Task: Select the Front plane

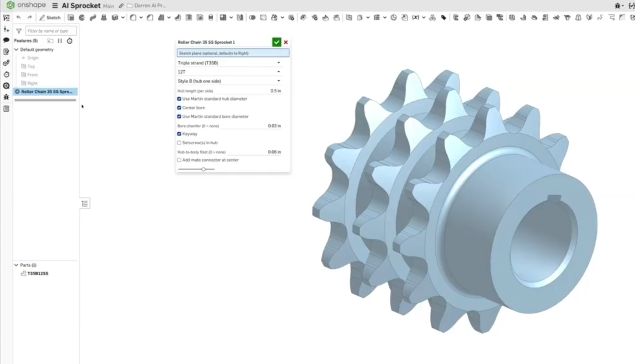Action: click(x=32, y=75)
